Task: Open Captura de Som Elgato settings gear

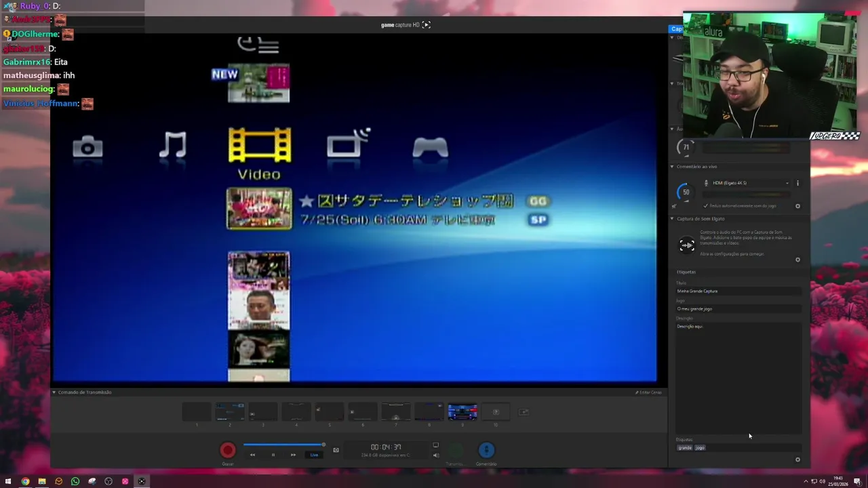Action: [x=797, y=260]
